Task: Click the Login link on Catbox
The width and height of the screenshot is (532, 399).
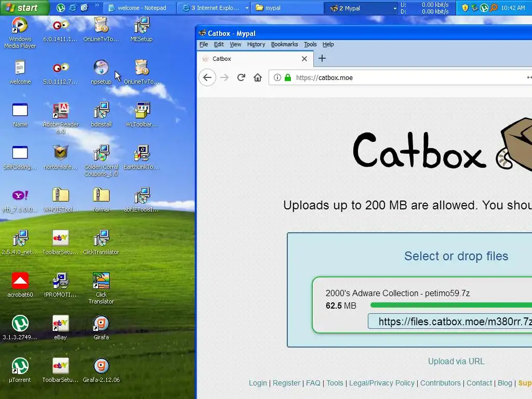Action: tap(258, 383)
